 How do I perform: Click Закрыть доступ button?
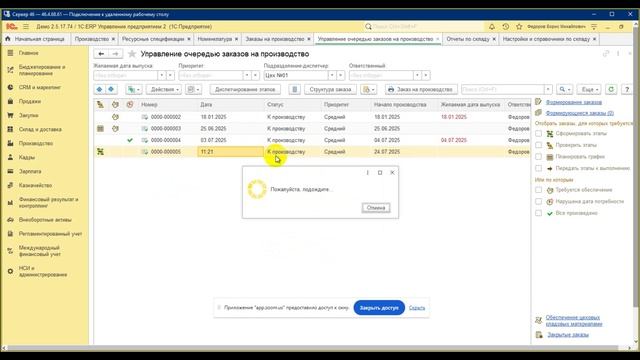click(379, 308)
